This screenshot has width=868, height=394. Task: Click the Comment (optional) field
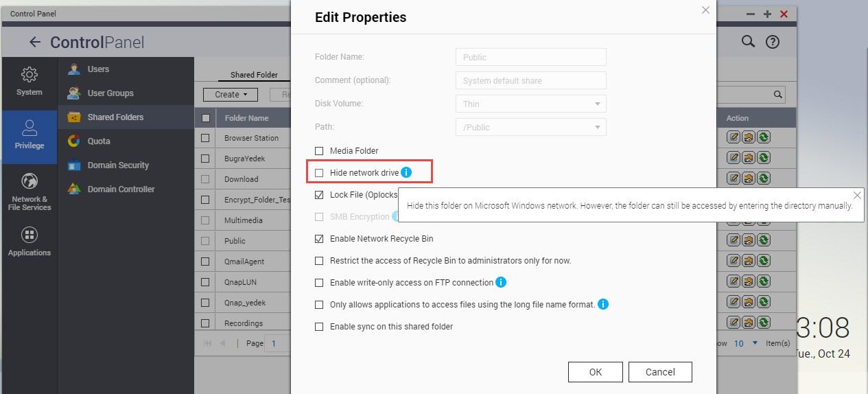(x=531, y=80)
